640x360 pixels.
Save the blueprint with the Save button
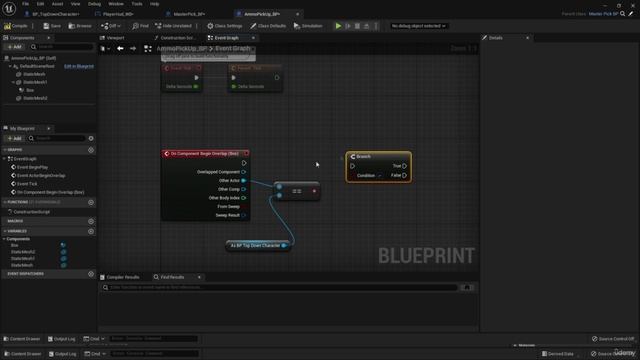(x=52, y=26)
